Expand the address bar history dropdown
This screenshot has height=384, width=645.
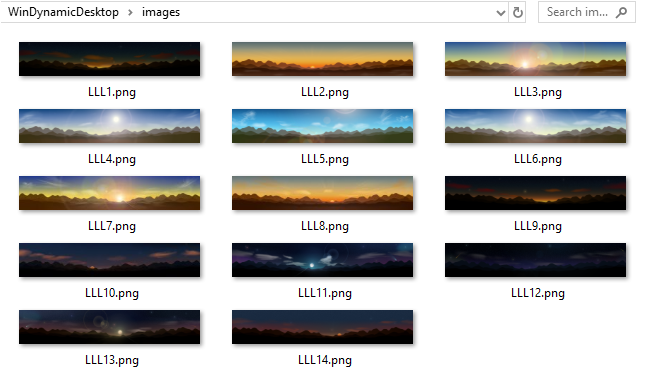click(501, 13)
